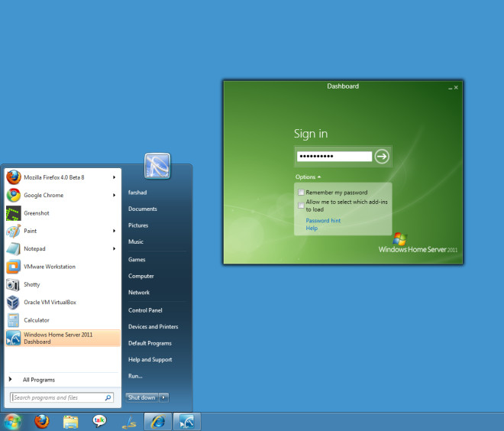Screen dimensions: 504x431
Task: Focus the Dashboard password field
Action: point(334,157)
